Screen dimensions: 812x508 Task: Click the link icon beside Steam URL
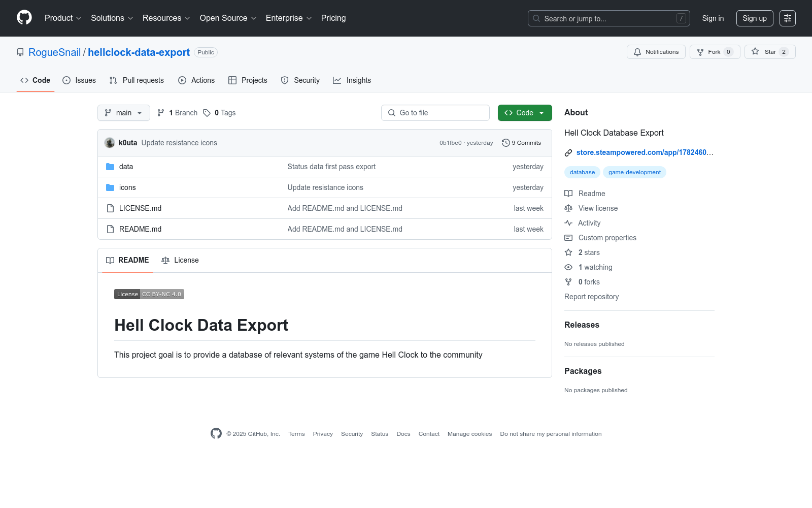click(x=568, y=153)
